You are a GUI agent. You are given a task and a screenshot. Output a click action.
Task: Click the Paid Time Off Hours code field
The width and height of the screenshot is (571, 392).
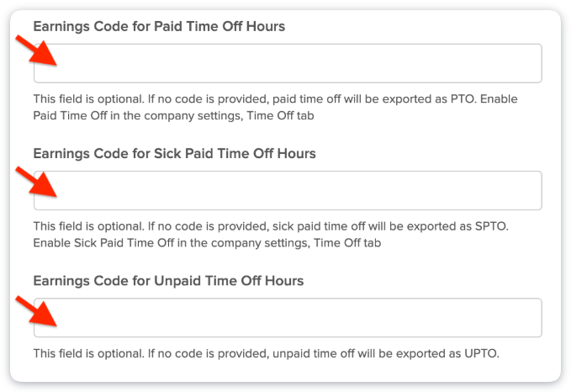288,64
